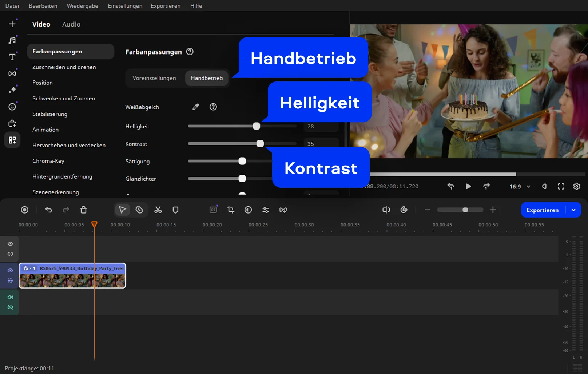Viewport: 588px width, 374px height.
Task: Toggle visibility of the video track
Action: 10,270
